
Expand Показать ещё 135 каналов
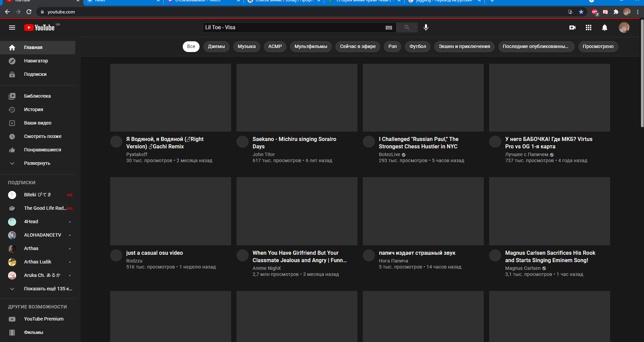coord(38,289)
